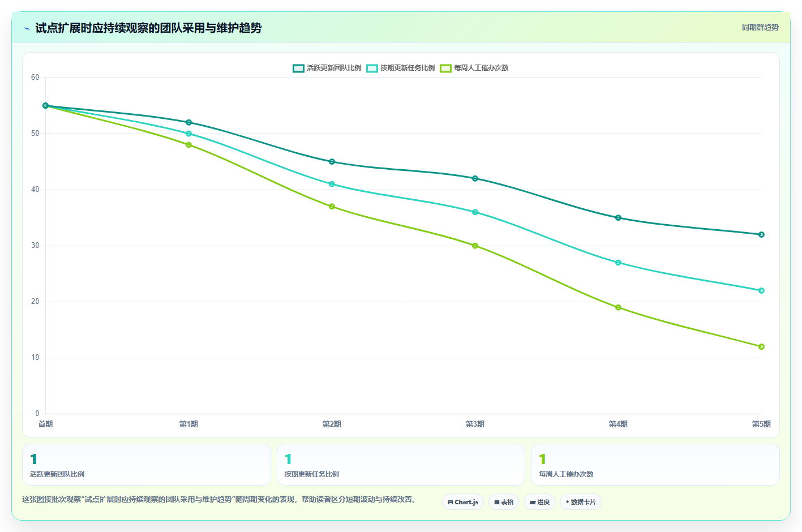
Task: Click the 数据卡片 tag chip
Action: tap(581, 502)
